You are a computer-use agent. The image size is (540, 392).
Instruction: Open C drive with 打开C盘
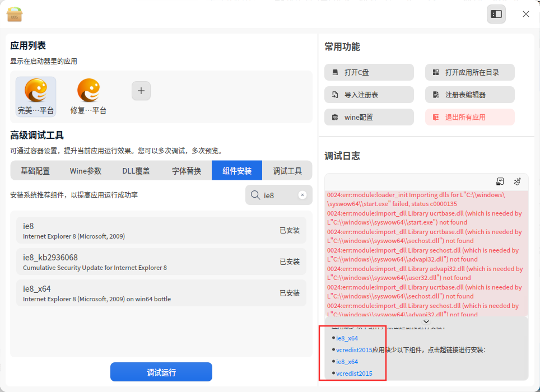[x=369, y=72]
